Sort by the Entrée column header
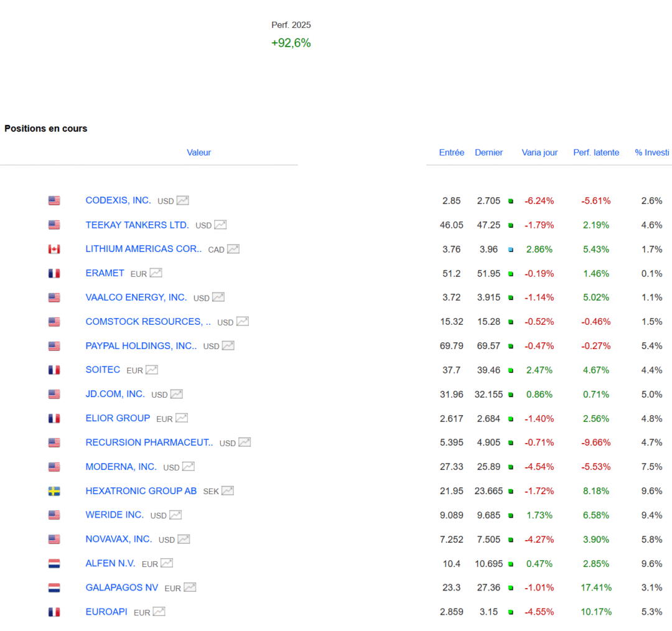 pyautogui.click(x=451, y=152)
